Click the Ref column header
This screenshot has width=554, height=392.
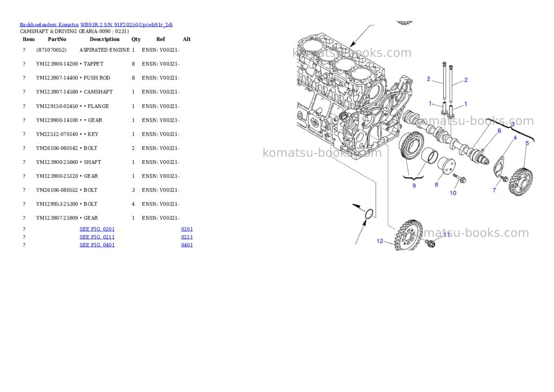(161, 39)
